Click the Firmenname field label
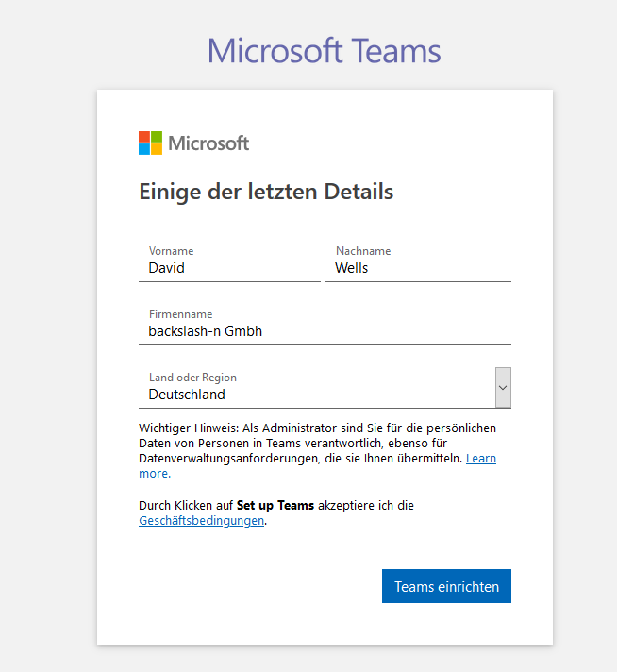This screenshot has width=617, height=672. click(x=180, y=314)
